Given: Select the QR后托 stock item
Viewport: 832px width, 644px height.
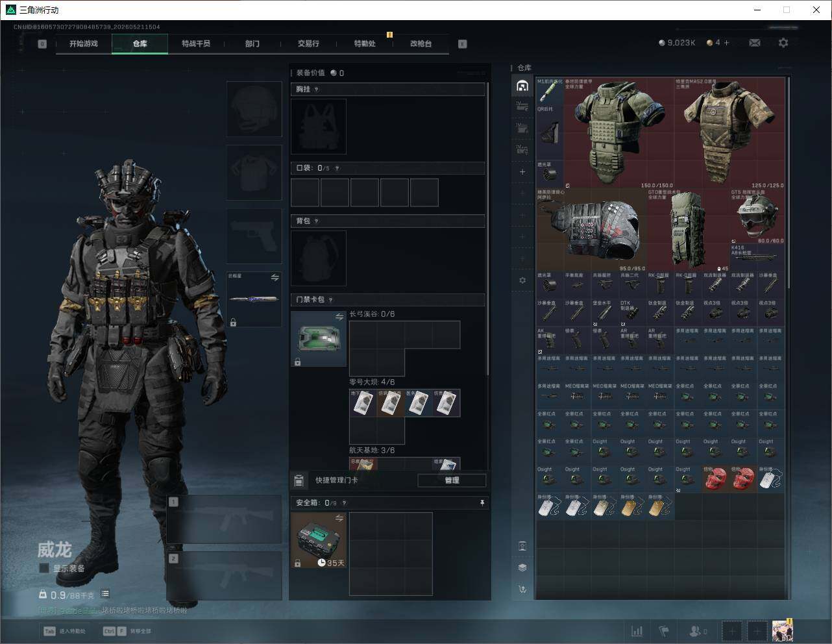Looking at the screenshot, I should [x=550, y=132].
